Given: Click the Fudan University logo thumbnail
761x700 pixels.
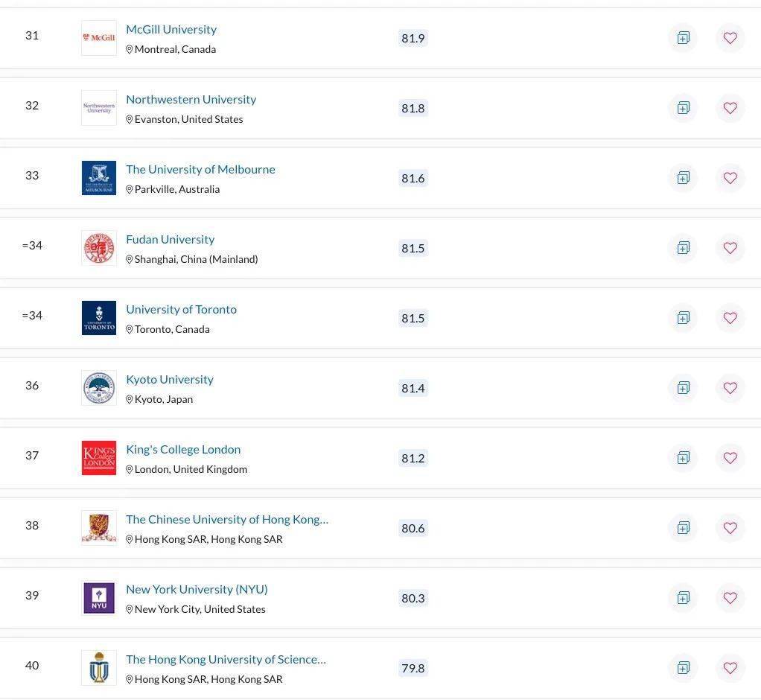Looking at the screenshot, I should point(99,248).
